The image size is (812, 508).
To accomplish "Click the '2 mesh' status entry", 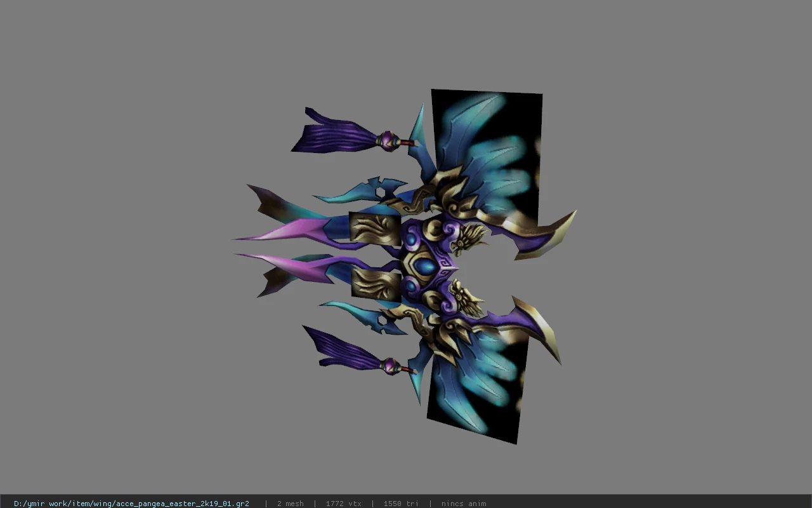I will 290,504.
